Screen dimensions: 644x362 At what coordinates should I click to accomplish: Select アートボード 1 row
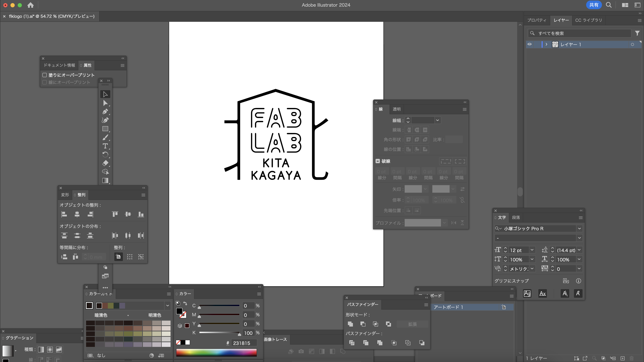(x=472, y=307)
